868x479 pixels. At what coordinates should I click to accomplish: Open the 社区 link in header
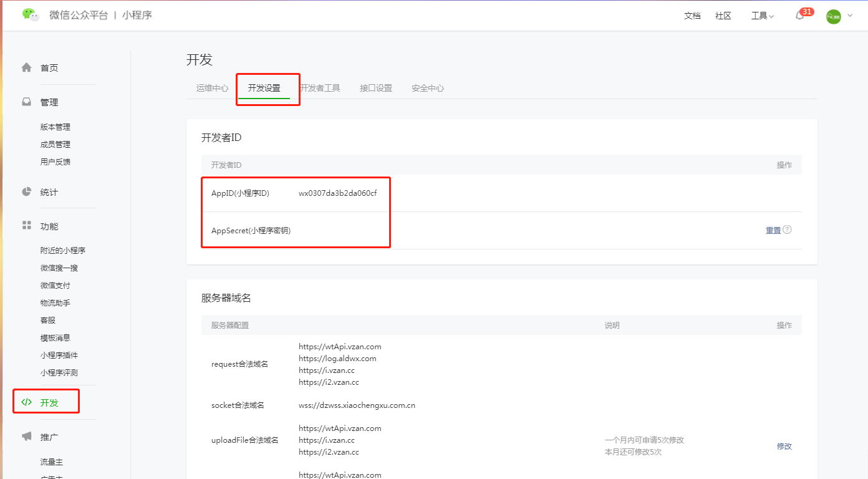[x=723, y=16]
